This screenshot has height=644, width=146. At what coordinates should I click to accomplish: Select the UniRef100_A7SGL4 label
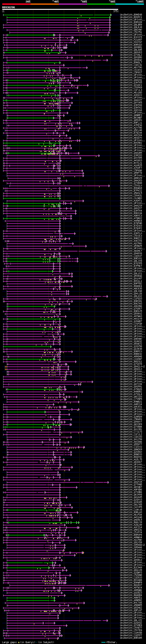tap(131, 394)
